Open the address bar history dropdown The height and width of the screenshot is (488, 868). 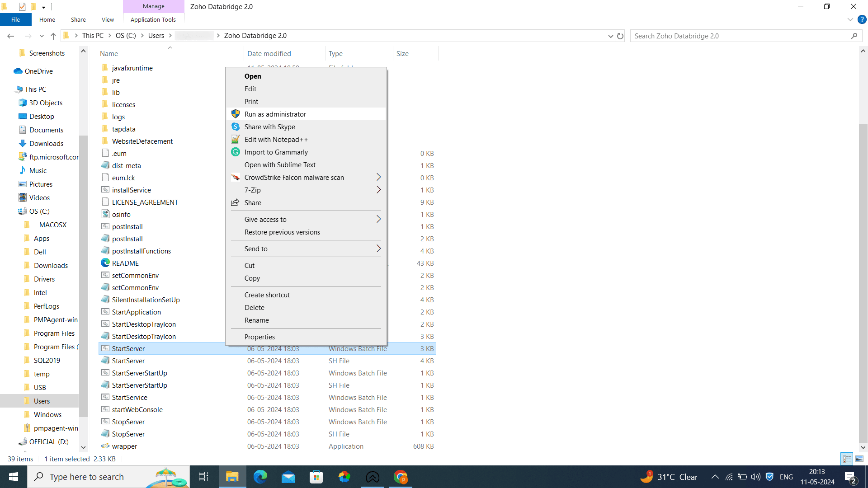click(610, 36)
